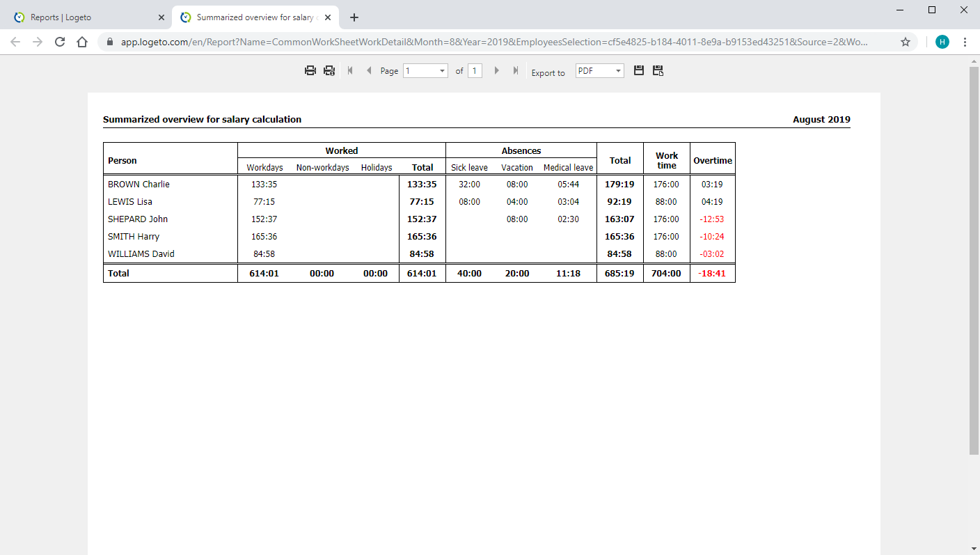Go to the next report page
This screenshot has width=980, height=555.
coord(496,70)
